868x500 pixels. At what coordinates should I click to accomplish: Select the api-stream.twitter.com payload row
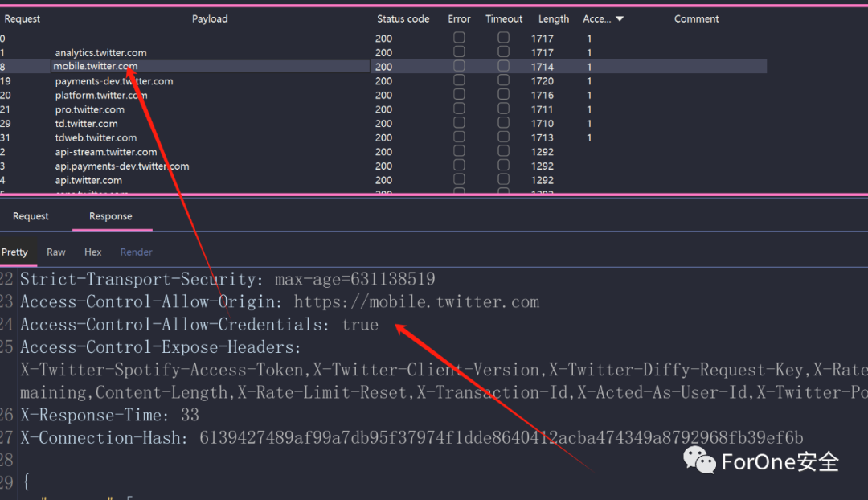(106, 152)
